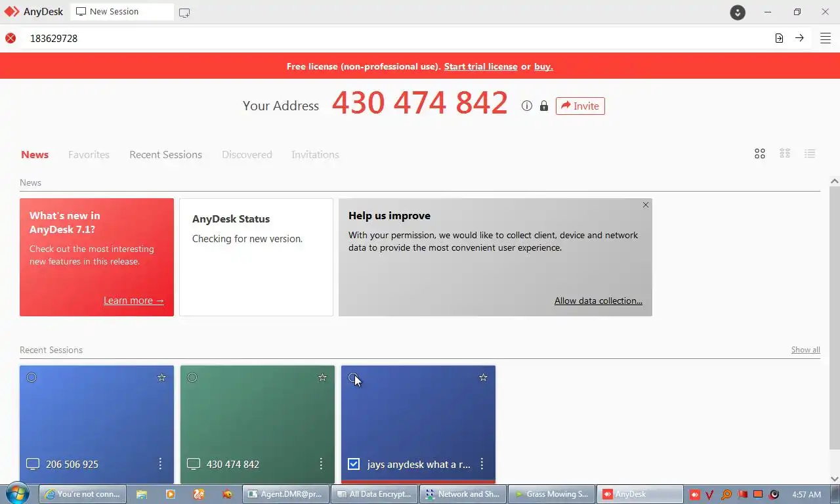Click the orange magnifier tray icon
This screenshot has height=504, width=840.
click(x=726, y=494)
